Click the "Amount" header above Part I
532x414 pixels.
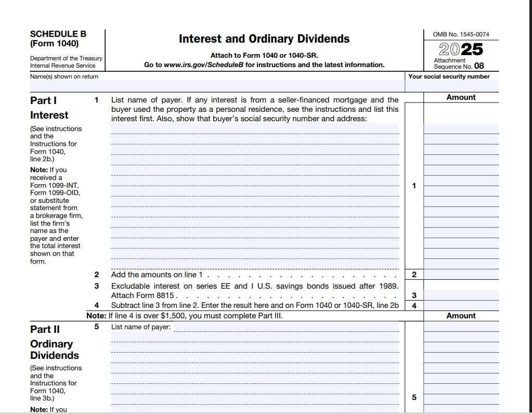coord(461,97)
